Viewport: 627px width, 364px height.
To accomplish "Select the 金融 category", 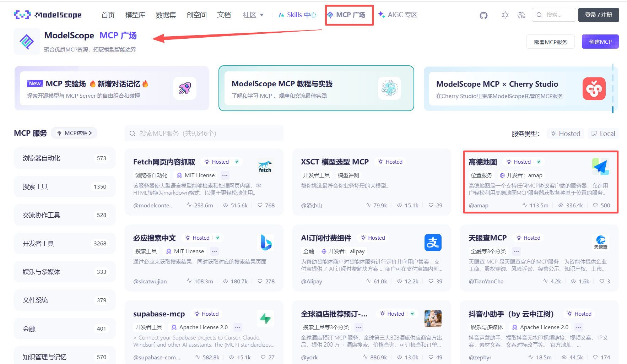I will tap(65, 328).
